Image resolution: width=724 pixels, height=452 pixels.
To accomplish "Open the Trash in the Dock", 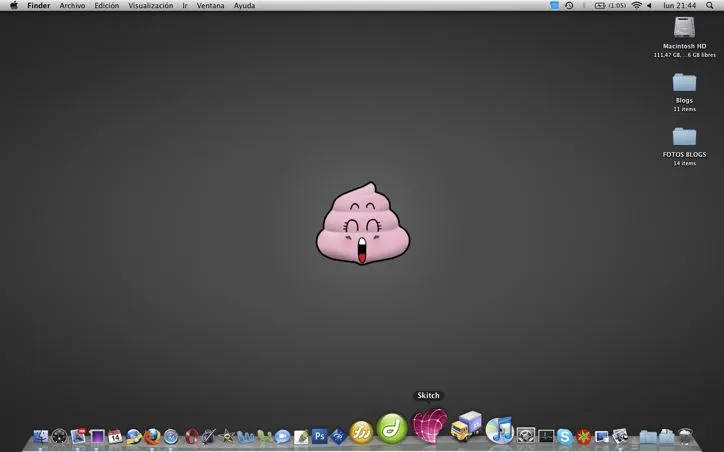I will point(686,436).
